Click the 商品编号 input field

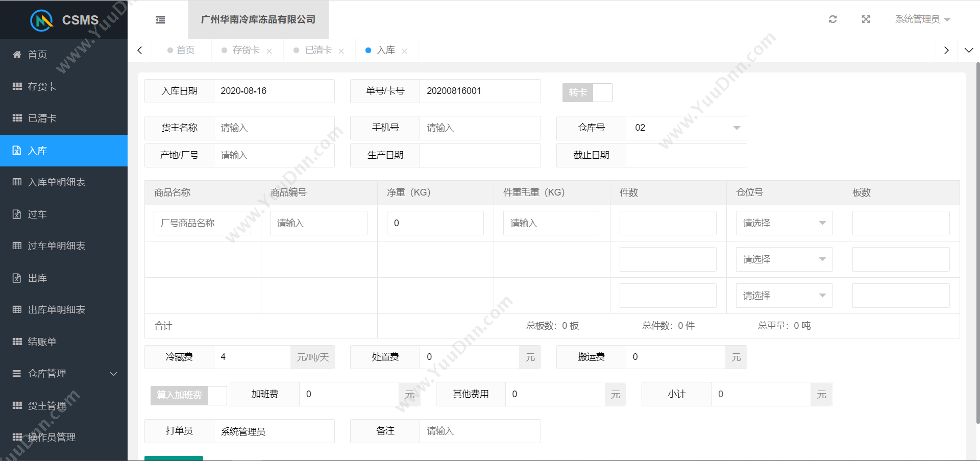(x=318, y=223)
